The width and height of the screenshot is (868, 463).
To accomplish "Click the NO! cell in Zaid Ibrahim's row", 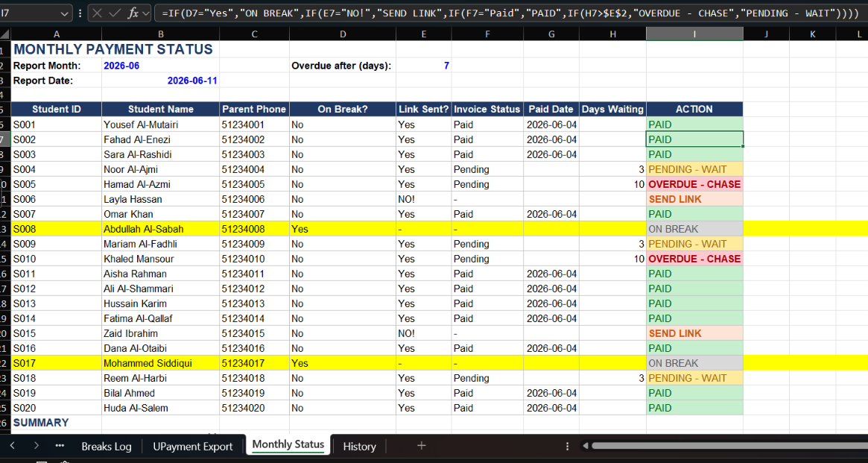I will coord(423,333).
